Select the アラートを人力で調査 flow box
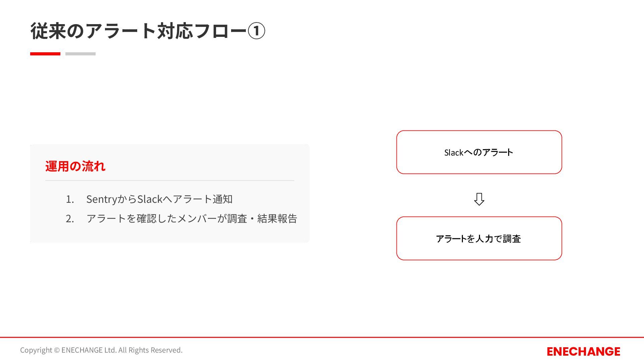644x362 pixels. [x=479, y=238]
